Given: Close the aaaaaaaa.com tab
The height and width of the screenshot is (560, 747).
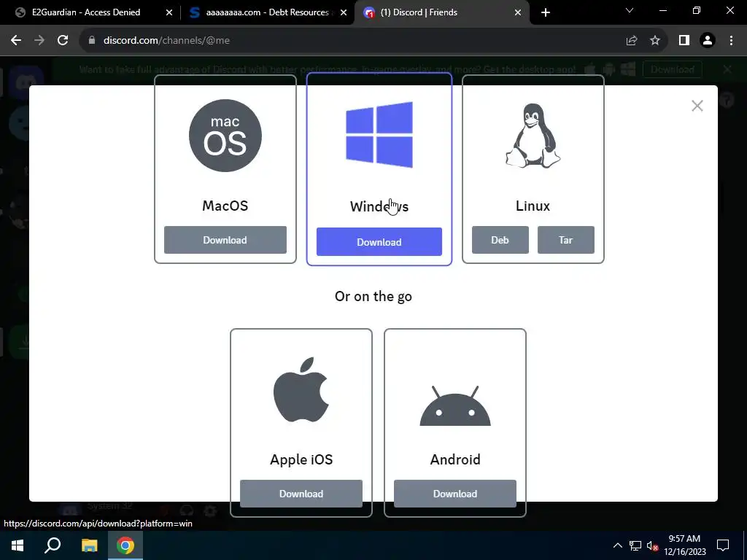Looking at the screenshot, I should click(344, 12).
